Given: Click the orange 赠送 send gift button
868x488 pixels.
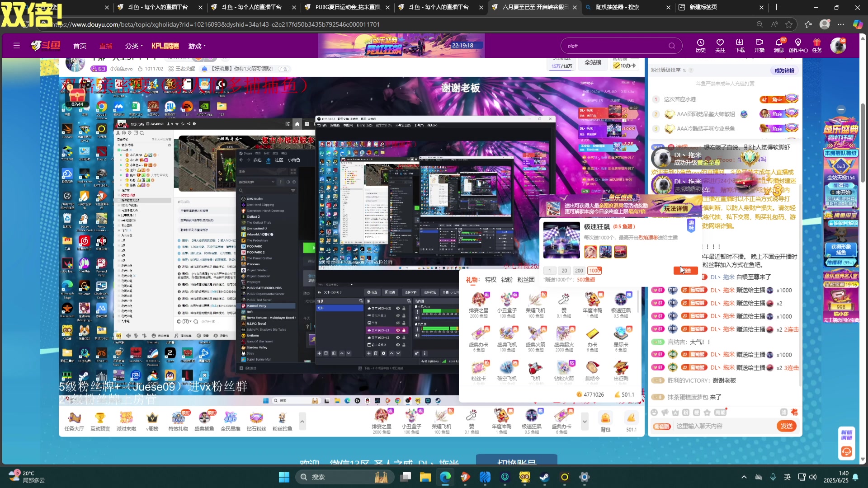Looking at the screenshot, I should (686, 270).
